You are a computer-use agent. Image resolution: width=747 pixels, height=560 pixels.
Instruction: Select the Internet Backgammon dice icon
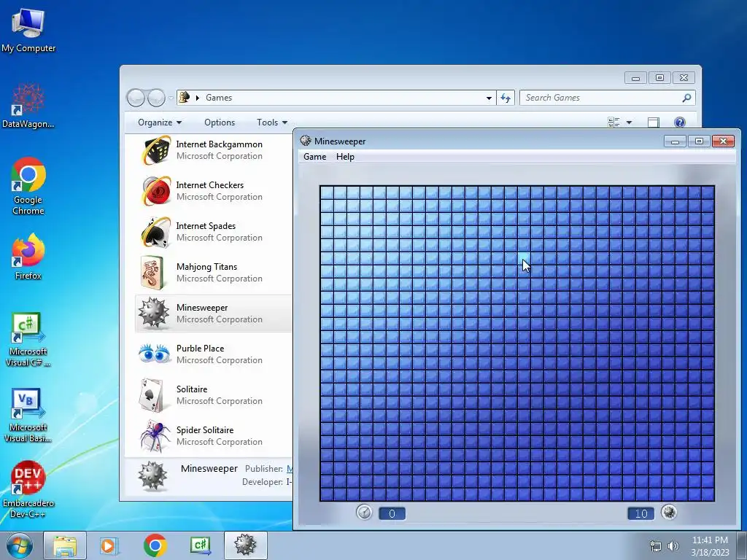click(x=156, y=150)
